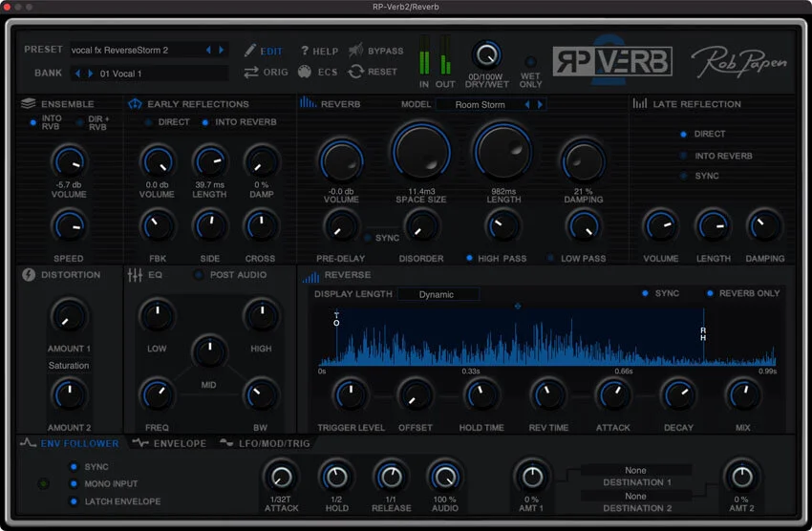Toggle the Bypass speaker icon
This screenshot has height=531, width=812.
[355, 51]
